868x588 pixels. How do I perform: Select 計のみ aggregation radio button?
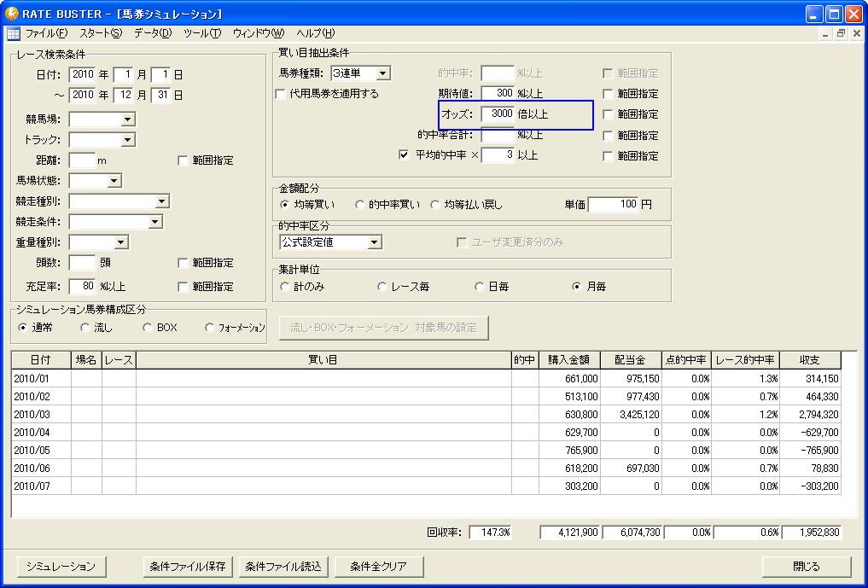(x=284, y=287)
